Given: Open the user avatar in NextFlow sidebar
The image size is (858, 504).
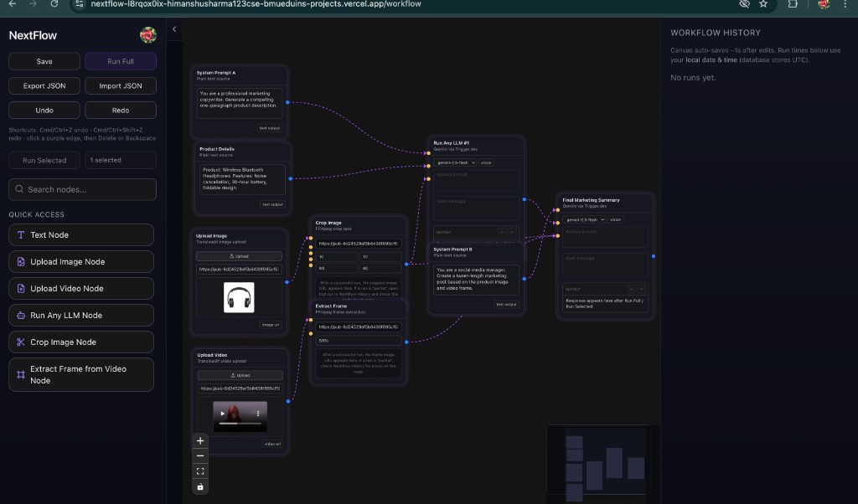Looking at the screenshot, I should coord(147,35).
